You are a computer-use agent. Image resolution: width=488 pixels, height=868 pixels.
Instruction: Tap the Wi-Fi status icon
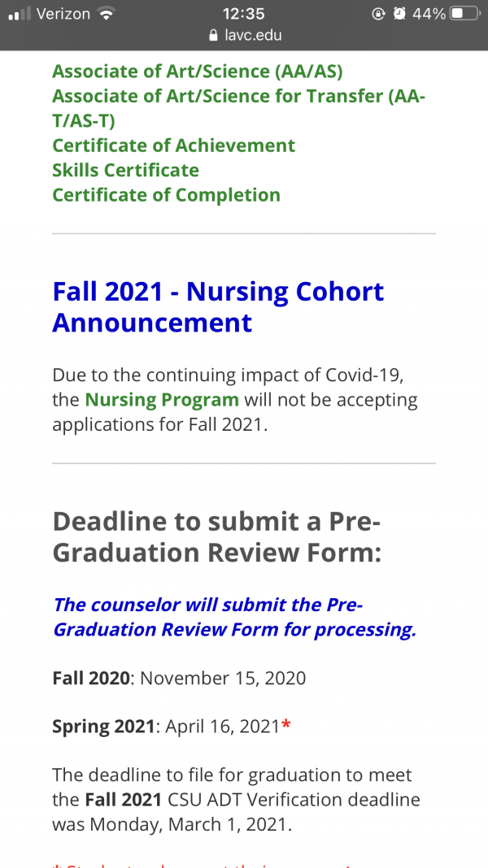pos(105,14)
